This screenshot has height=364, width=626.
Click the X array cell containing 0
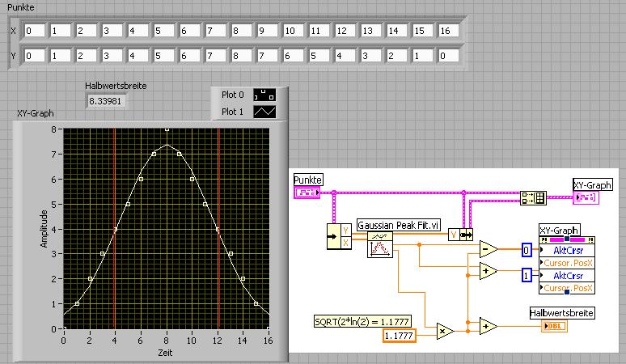coord(34,31)
